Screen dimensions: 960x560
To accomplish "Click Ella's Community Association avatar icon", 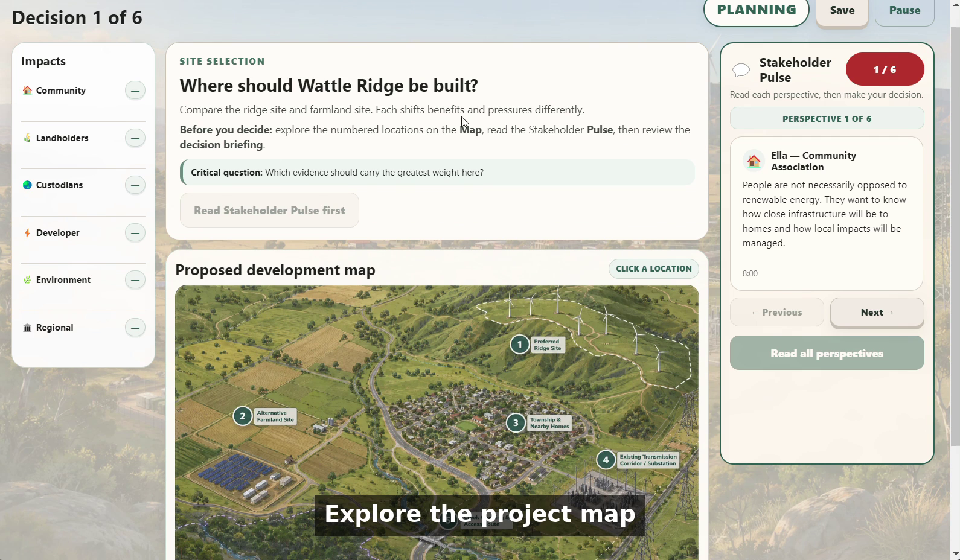I will point(754,161).
